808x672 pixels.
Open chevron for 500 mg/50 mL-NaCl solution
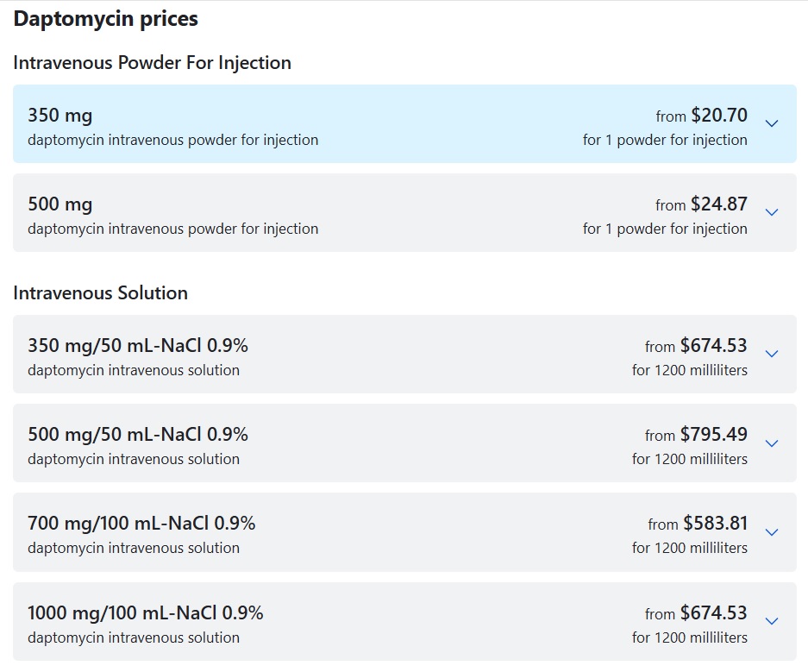tap(772, 443)
